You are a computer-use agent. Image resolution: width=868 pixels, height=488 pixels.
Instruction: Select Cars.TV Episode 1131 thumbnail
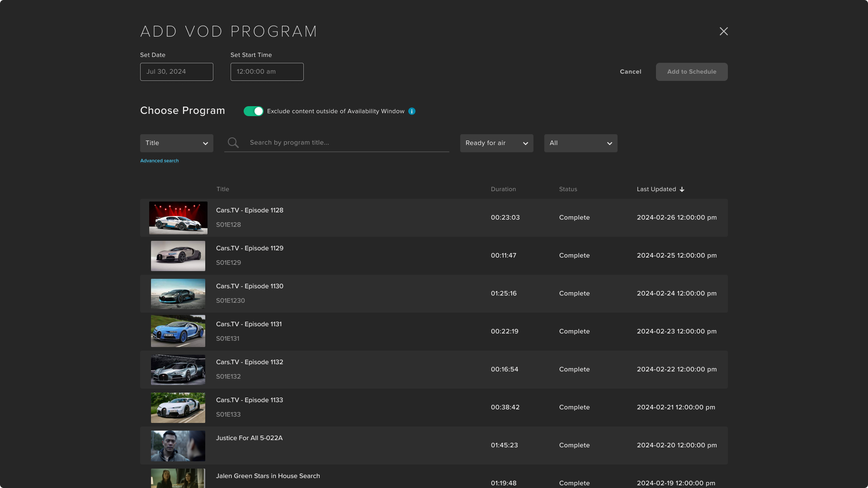coord(178,331)
